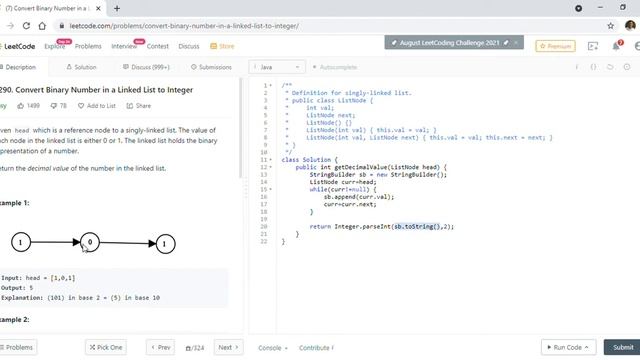Collapse the comment fold at line 1
This screenshot has width=640, height=360.
pyautogui.click(x=271, y=86)
